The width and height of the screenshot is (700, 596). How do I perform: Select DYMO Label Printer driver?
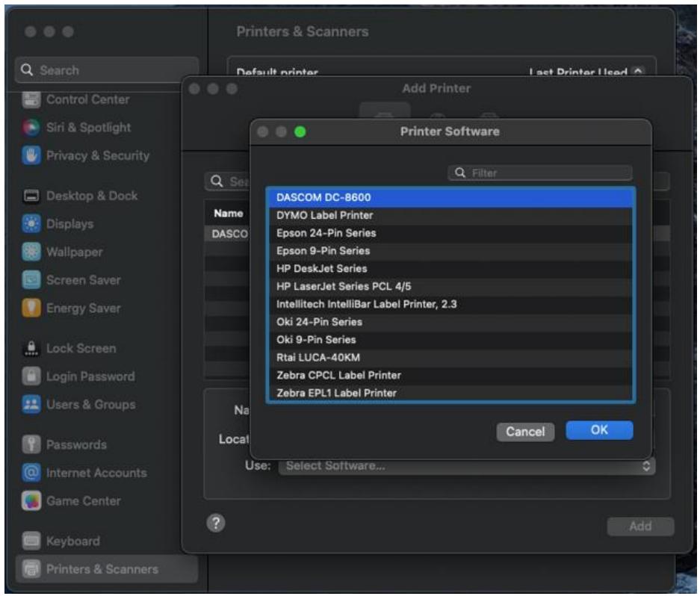(451, 215)
